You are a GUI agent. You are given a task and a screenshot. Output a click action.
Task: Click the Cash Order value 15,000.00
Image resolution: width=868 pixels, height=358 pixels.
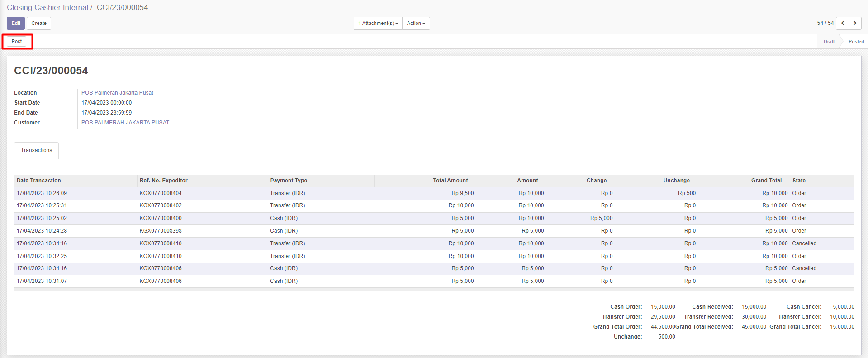[663, 307]
